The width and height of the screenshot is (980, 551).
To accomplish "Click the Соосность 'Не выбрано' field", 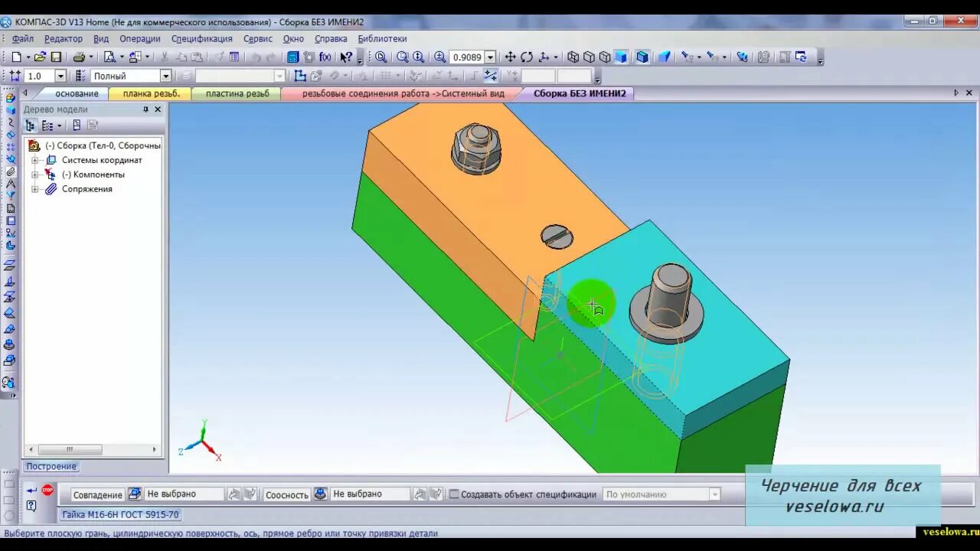I will 371,494.
